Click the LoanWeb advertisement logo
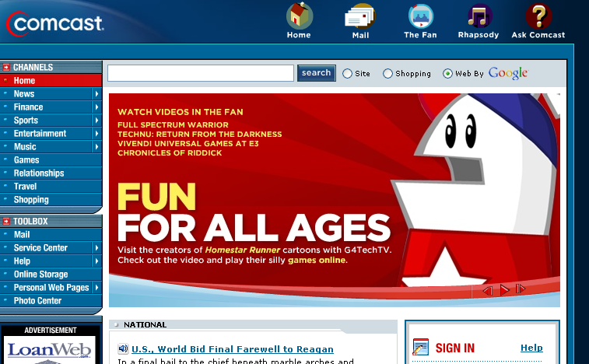This screenshot has width=589, height=364. tap(50, 350)
